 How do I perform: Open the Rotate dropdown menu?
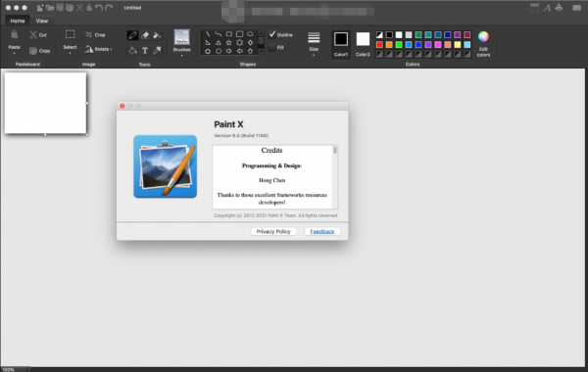(111, 50)
